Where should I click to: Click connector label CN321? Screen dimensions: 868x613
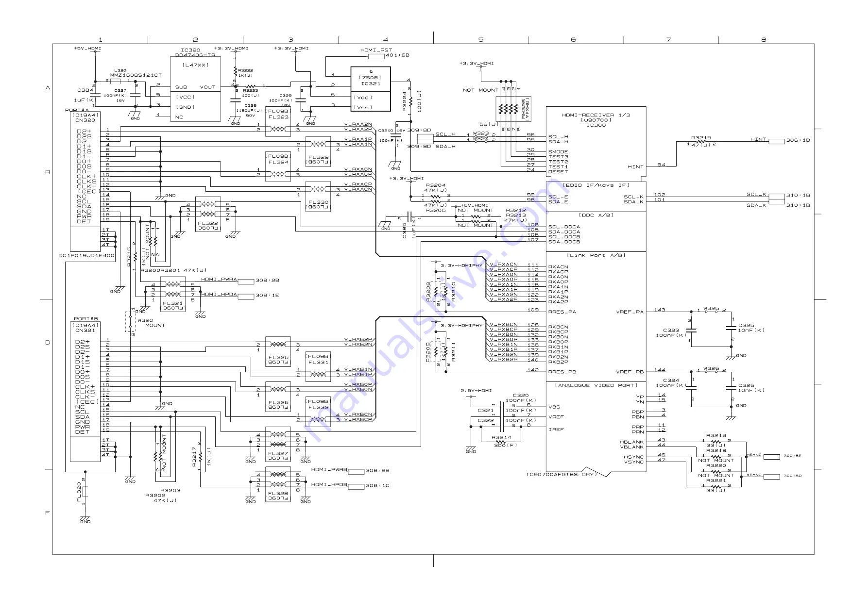point(85,331)
